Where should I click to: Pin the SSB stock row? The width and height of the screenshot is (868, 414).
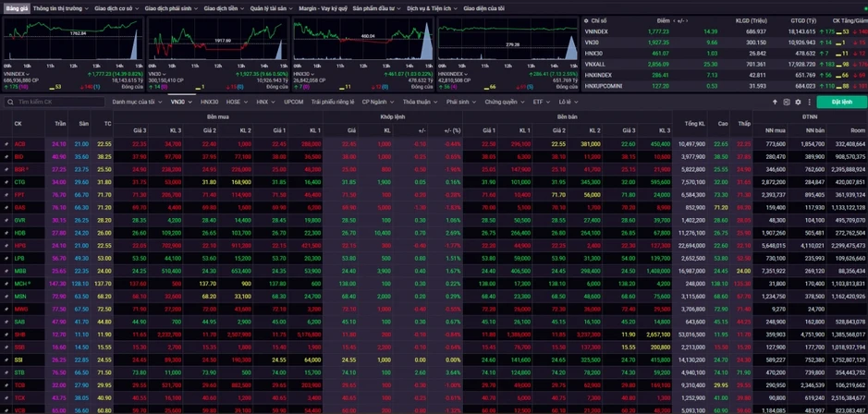click(x=6, y=347)
